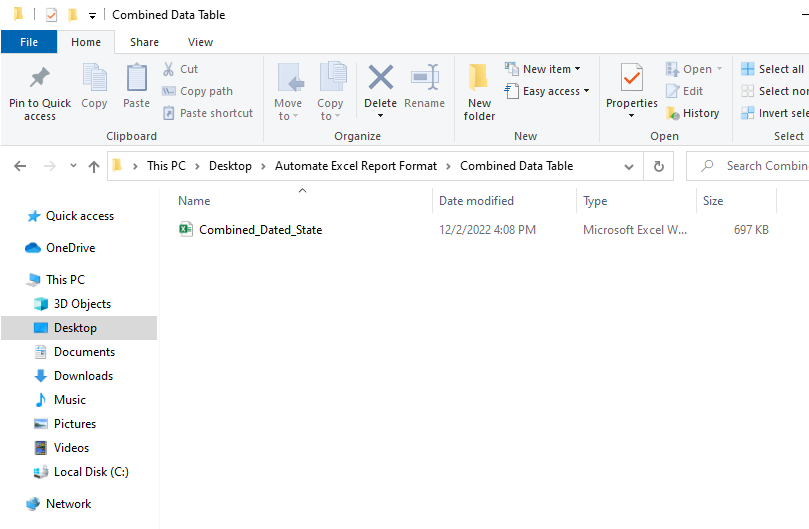Viewport: 809px width, 529px height.
Task: Open the Documents folder in sidebar
Action: pyautogui.click(x=75, y=352)
